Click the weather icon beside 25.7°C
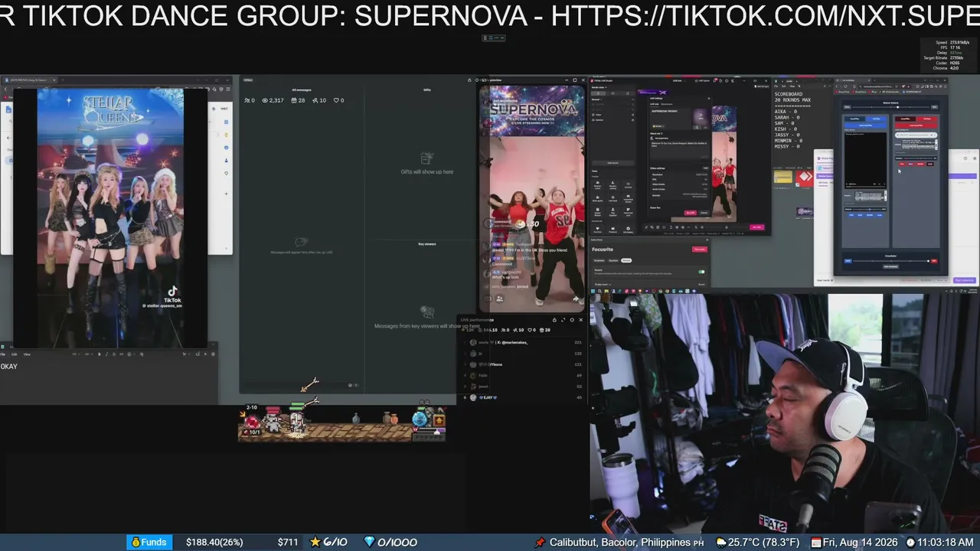 [x=720, y=542]
